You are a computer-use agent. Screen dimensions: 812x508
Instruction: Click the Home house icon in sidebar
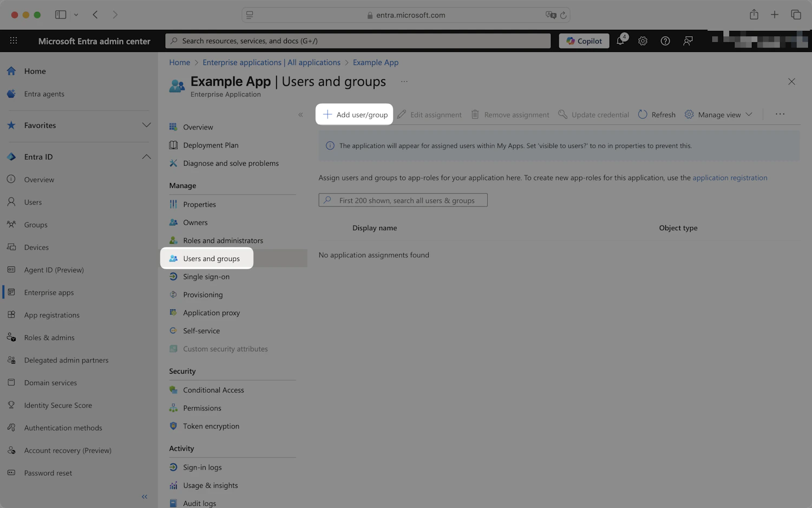point(11,71)
